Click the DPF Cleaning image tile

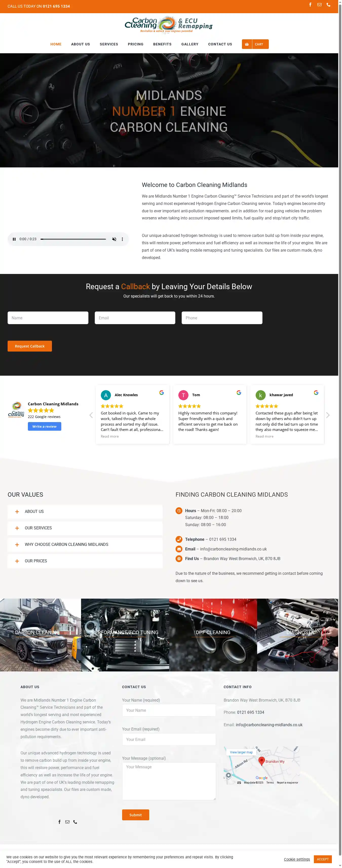pos(213,635)
